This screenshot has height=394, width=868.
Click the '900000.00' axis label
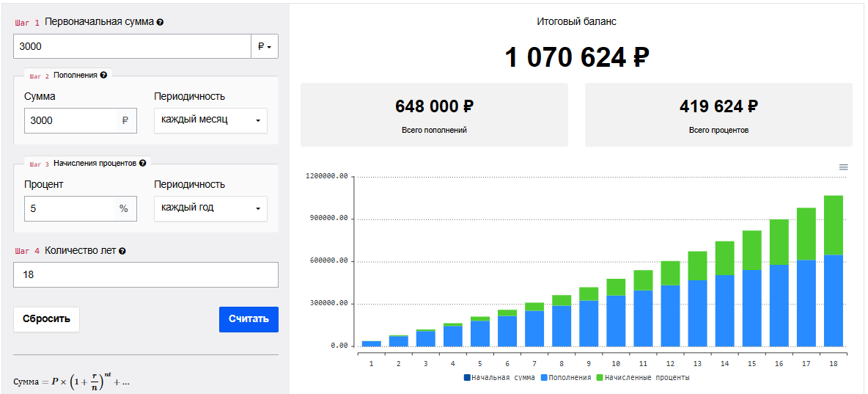tap(329, 219)
